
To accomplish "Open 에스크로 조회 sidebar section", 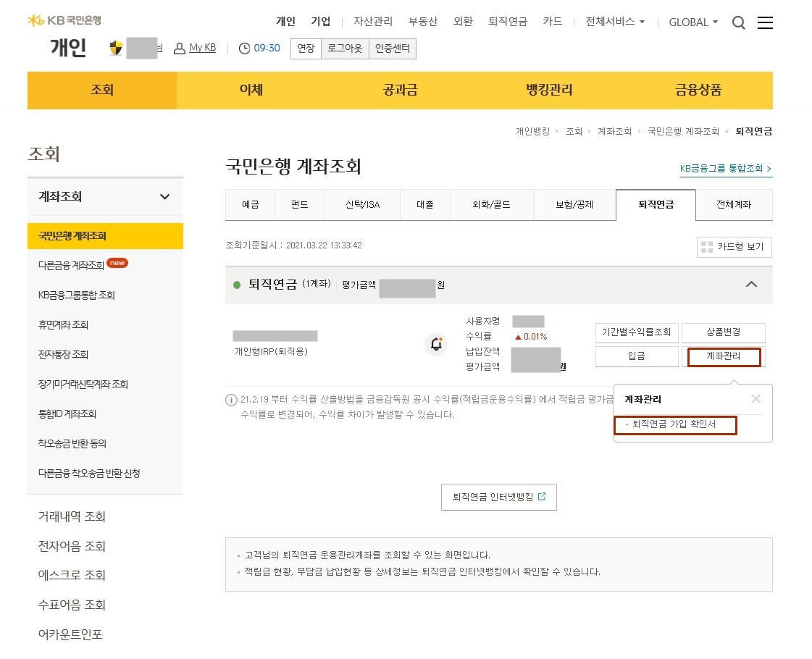I will (72, 575).
